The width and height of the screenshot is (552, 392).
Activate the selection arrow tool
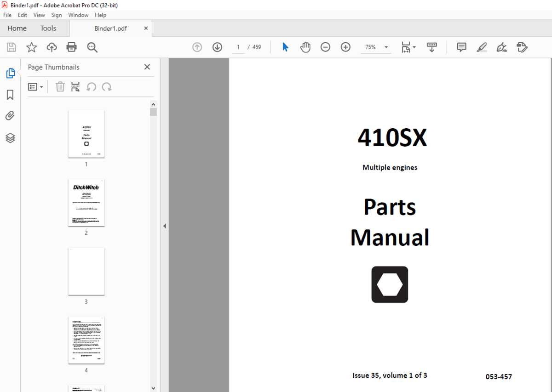[285, 47]
